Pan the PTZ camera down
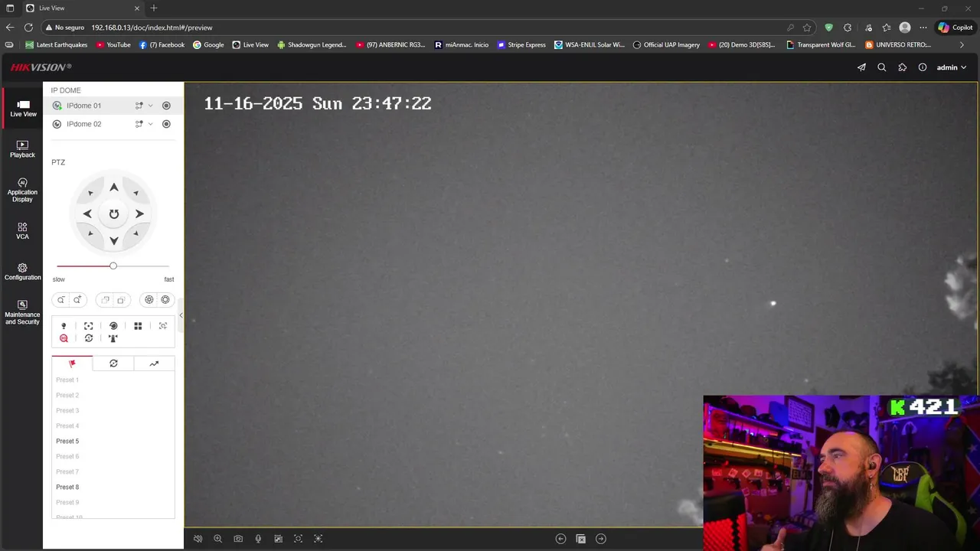Viewport: 980px width, 551px height. click(x=113, y=240)
